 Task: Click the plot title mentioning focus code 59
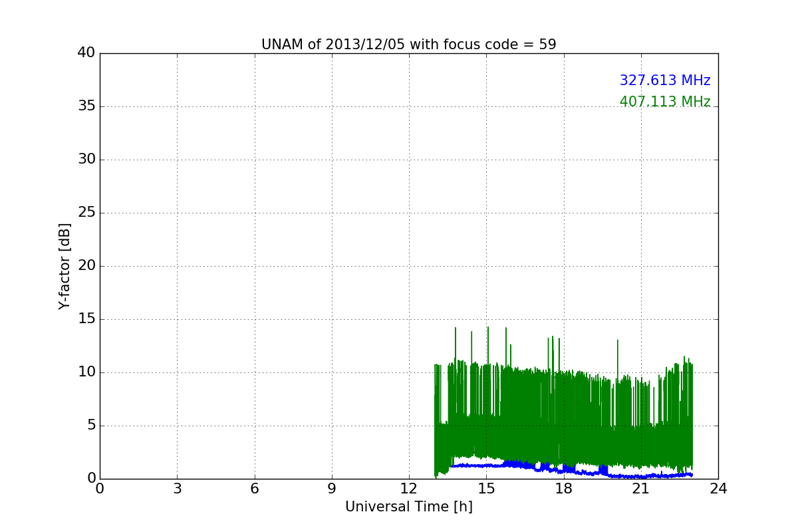[x=408, y=45]
